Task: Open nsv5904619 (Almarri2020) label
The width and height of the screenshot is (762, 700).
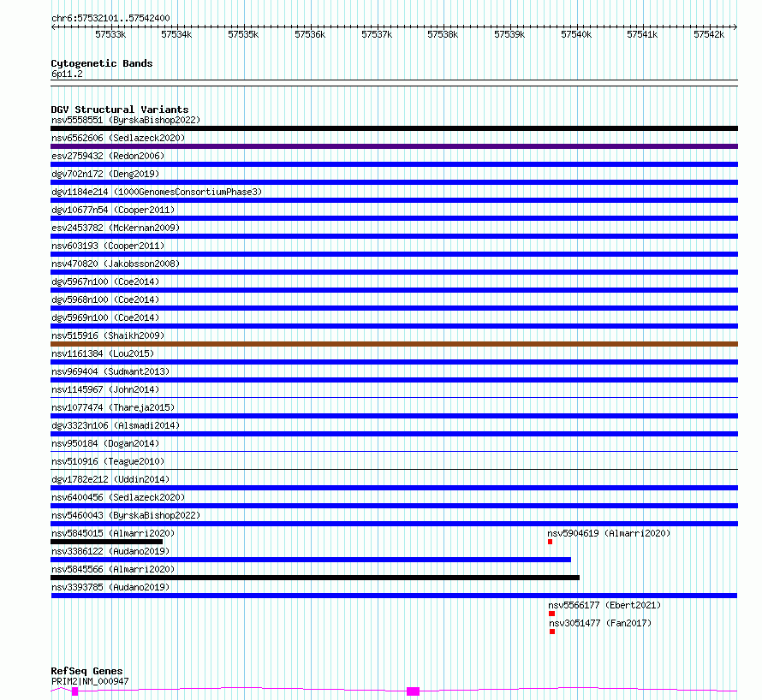Action: tap(609, 533)
